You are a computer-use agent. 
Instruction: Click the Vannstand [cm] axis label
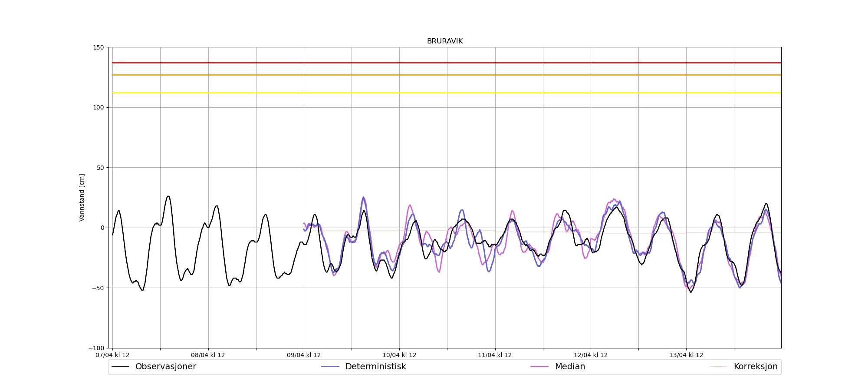(82, 198)
